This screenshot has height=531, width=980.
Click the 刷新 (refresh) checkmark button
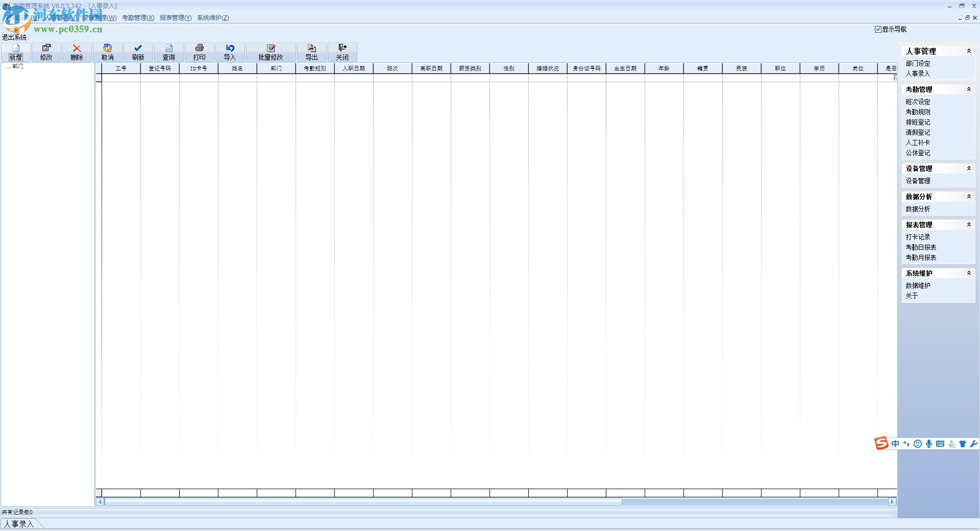(138, 52)
